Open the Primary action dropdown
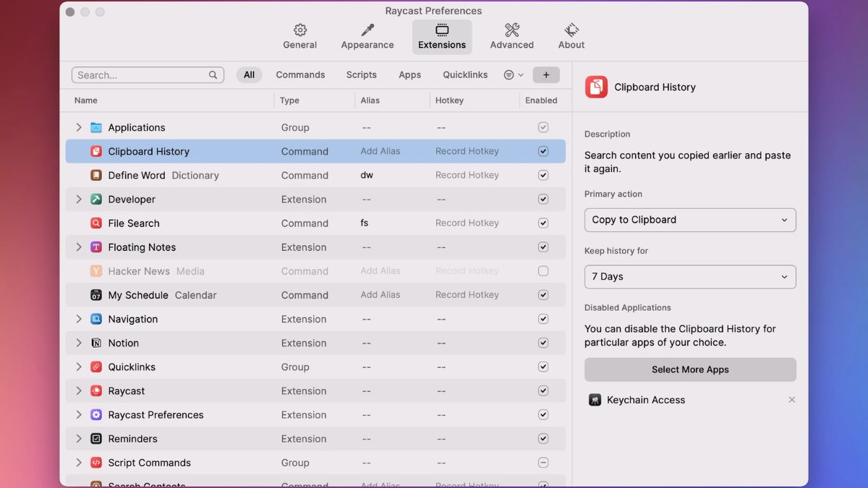 [690, 220]
